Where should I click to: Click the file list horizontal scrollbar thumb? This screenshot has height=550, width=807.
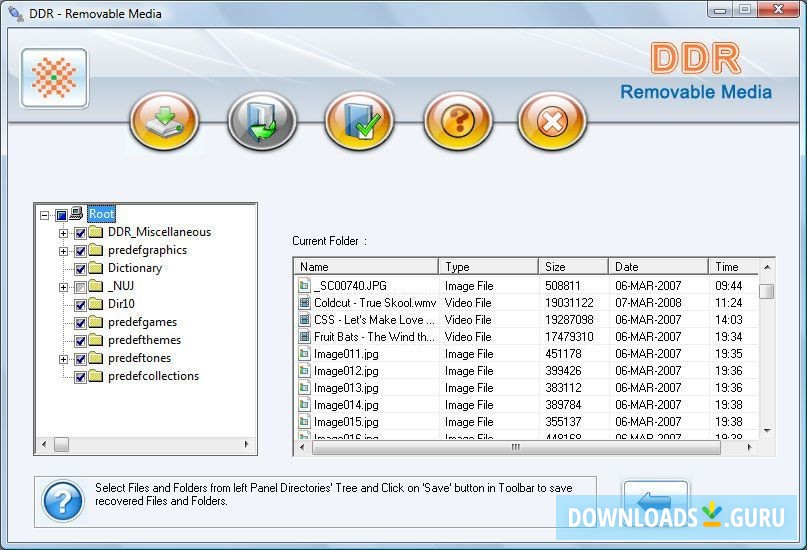[516, 448]
